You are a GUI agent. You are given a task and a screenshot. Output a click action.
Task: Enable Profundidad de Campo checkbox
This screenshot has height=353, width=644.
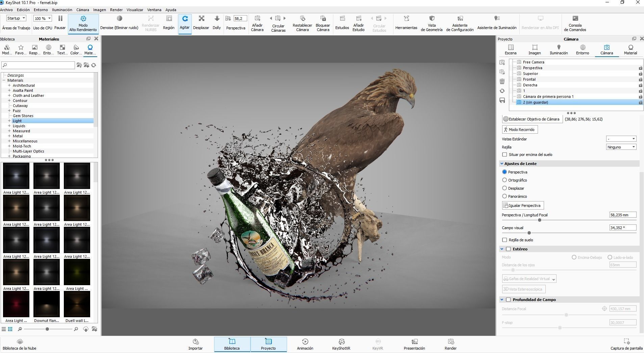click(x=508, y=300)
